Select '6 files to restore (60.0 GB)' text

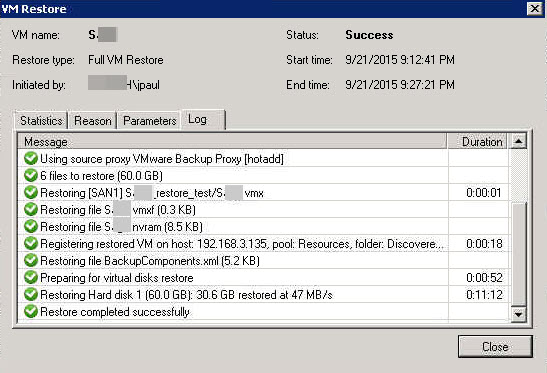pos(101,176)
